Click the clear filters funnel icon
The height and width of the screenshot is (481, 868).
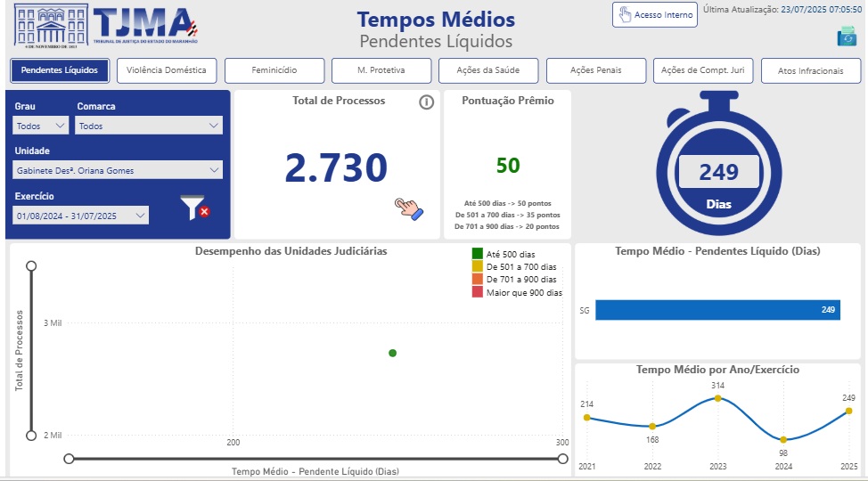coord(194,208)
